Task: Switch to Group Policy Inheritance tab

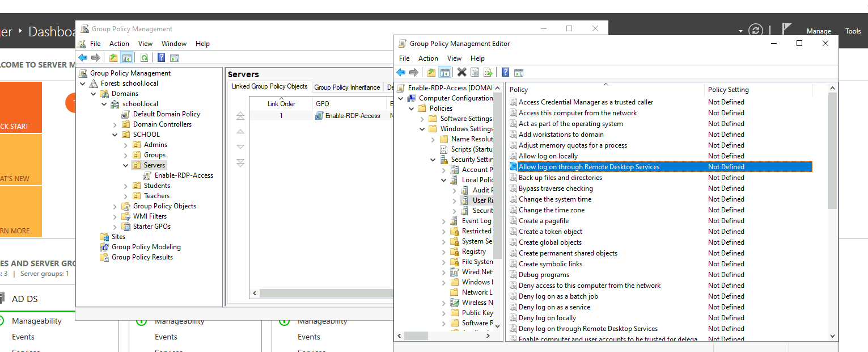Action: coord(347,87)
